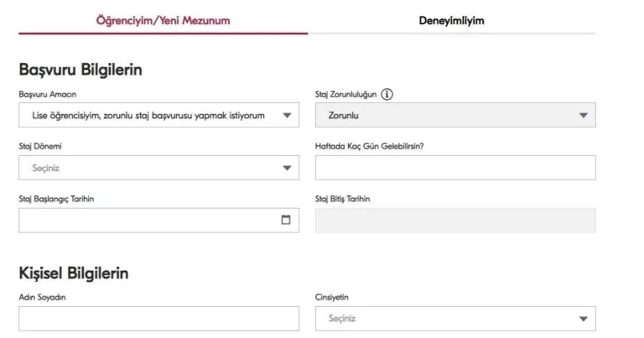Focus the Adın Soyadın text field
The height and width of the screenshot is (338, 644).
(x=158, y=319)
